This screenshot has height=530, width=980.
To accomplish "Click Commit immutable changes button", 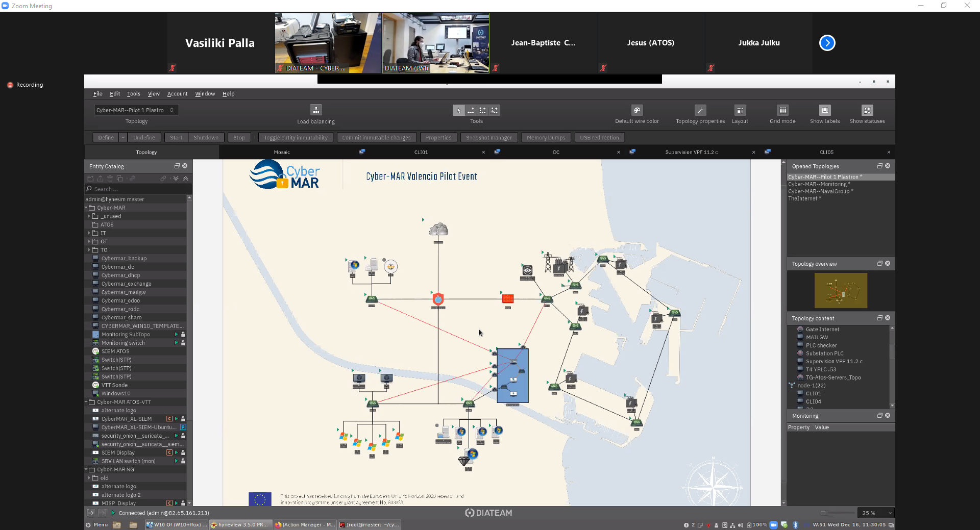I will 376,138.
